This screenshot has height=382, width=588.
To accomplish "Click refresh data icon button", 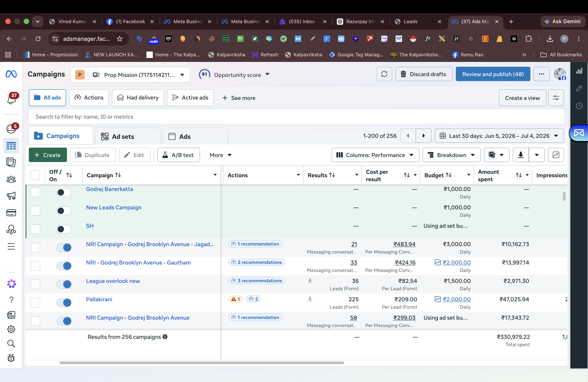I will click(x=384, y=74).
